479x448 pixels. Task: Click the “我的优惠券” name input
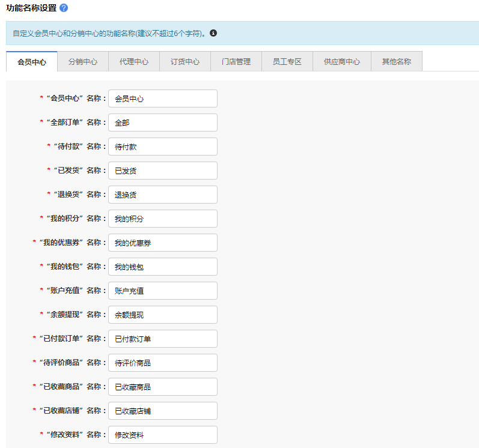(162, 243)
